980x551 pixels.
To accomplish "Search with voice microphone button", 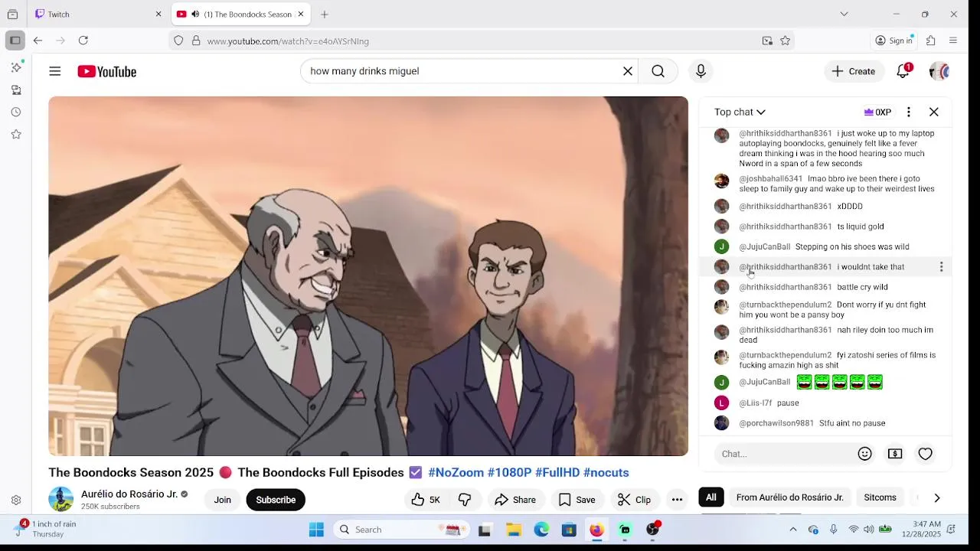I will coord(701,71).
